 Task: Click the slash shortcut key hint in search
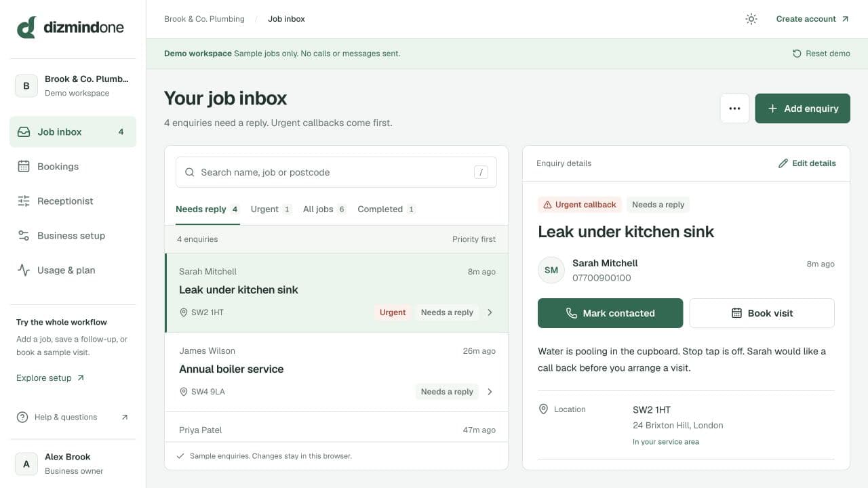[x=481, y=172]
